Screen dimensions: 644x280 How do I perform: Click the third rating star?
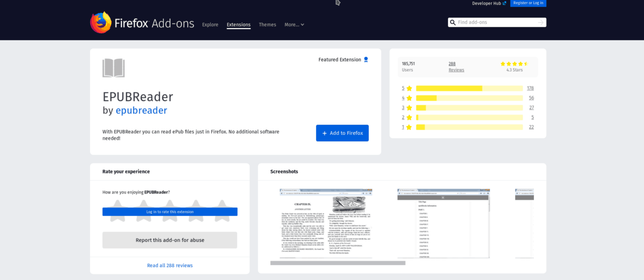[170, 205]
